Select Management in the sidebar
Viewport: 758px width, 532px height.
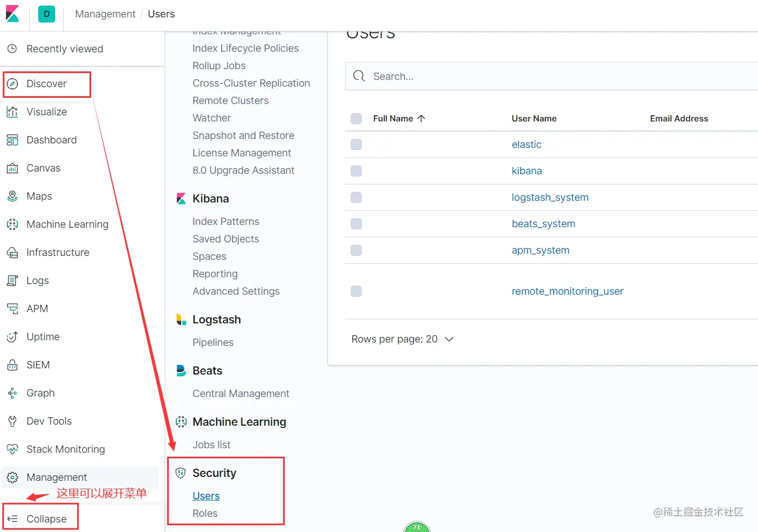(57, 477)
